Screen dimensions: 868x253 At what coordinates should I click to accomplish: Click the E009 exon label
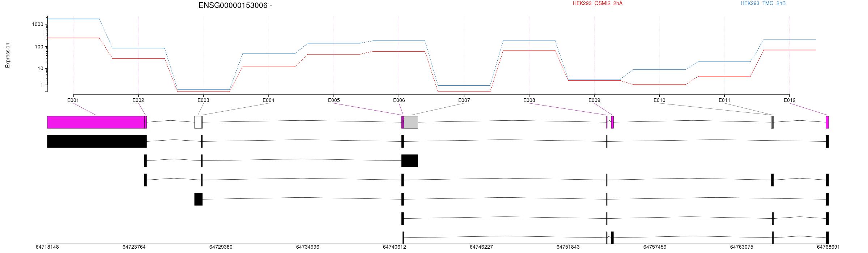(x=594, y=100)
